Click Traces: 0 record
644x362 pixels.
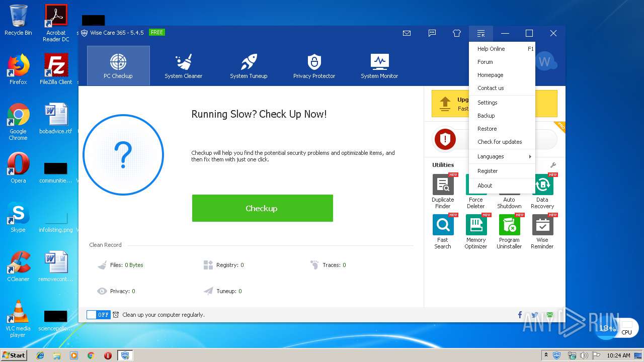point(328,265)
